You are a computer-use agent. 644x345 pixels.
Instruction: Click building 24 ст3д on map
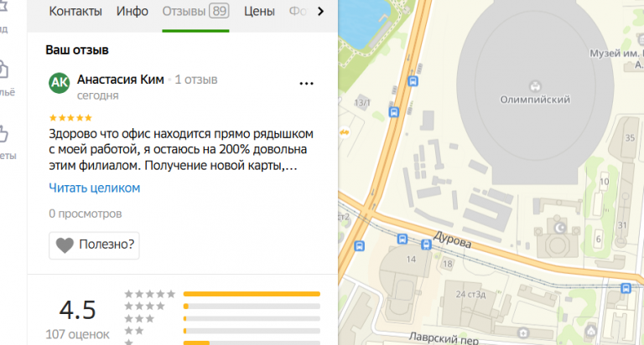click(x=471, y=295)
